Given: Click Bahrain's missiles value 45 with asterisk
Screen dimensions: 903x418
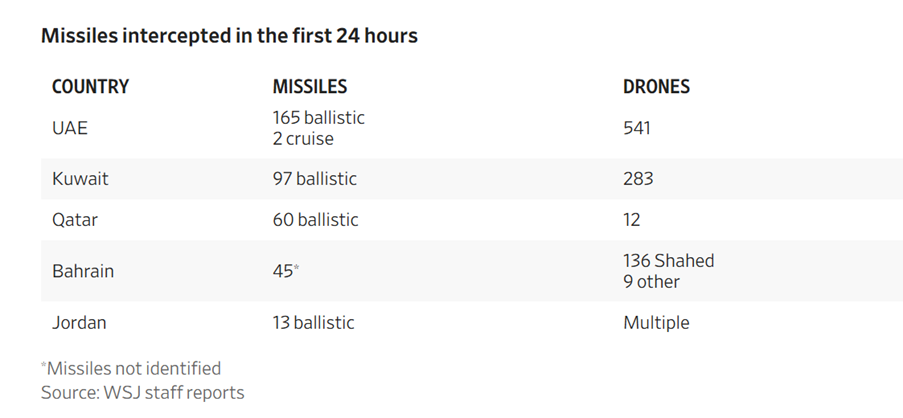Looking at the screenshot, I should pyautogui.click(x=285, y=271).
